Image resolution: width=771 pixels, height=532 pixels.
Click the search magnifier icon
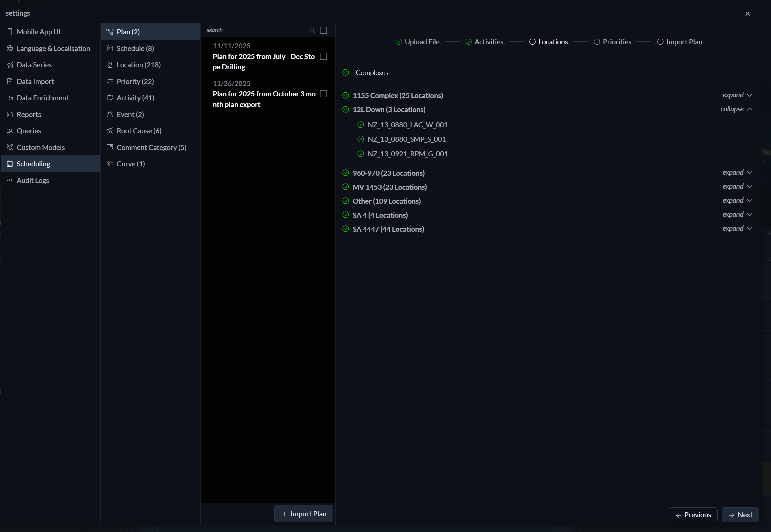point(312,30)
